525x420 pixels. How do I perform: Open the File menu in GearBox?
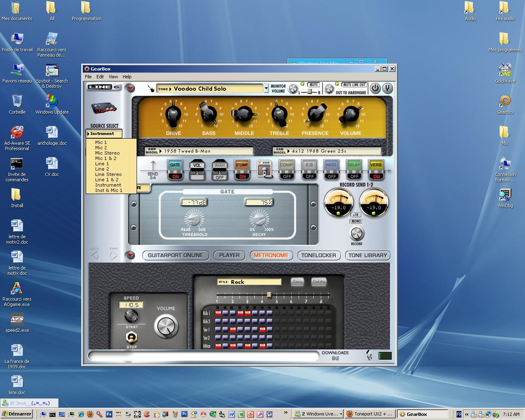(88, 77)
